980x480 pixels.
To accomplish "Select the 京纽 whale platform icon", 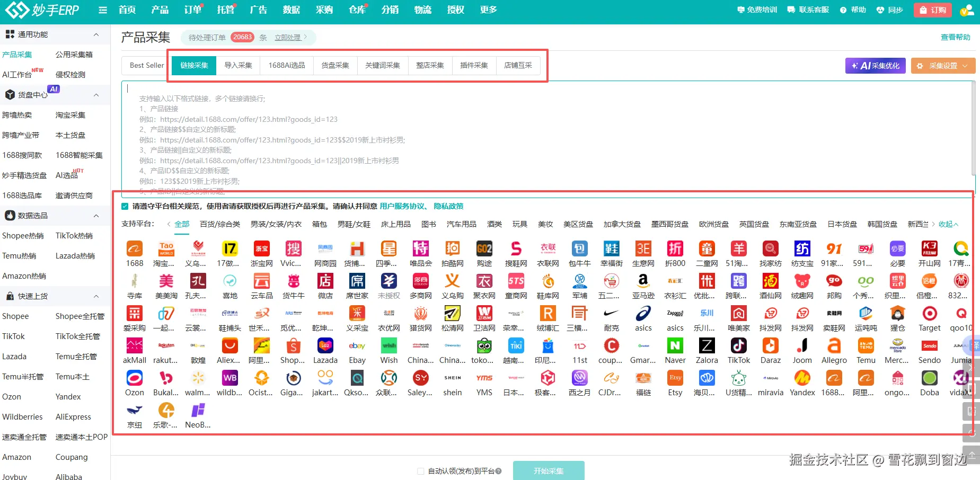I will (135, 410).
